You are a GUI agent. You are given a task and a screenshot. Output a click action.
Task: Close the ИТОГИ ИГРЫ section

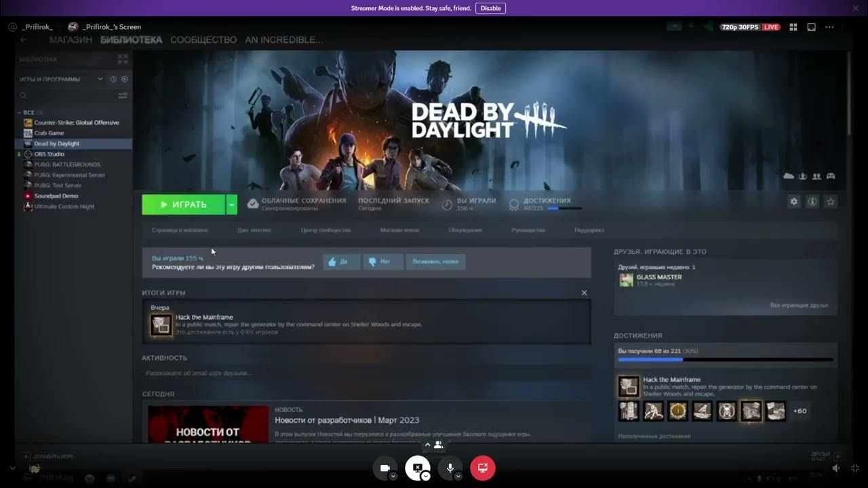585,293
